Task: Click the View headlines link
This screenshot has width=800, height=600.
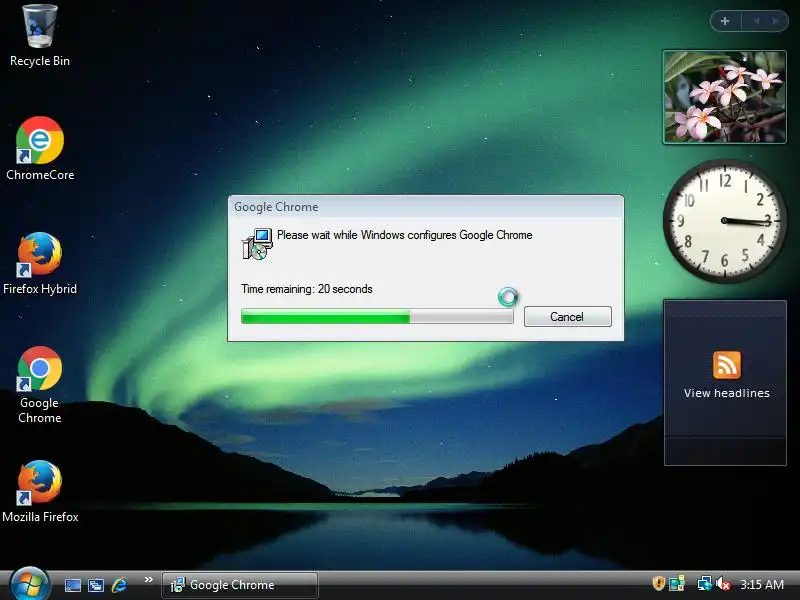Action: [727, 393]
